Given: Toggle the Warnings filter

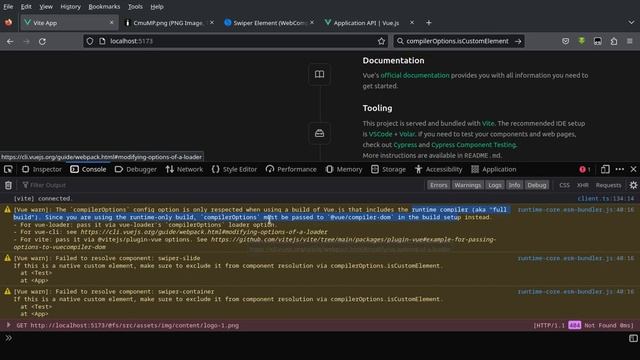Looking at the screenshot, I should tap(467, 185).
